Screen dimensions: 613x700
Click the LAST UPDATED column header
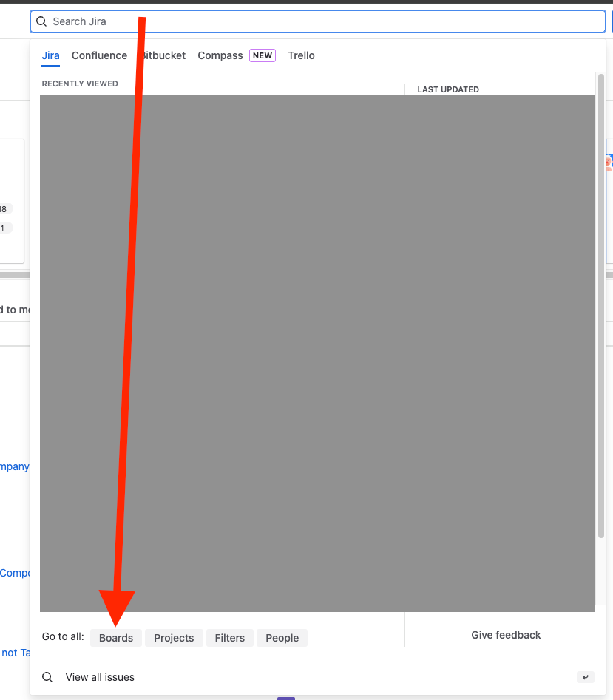pos(448,89)
